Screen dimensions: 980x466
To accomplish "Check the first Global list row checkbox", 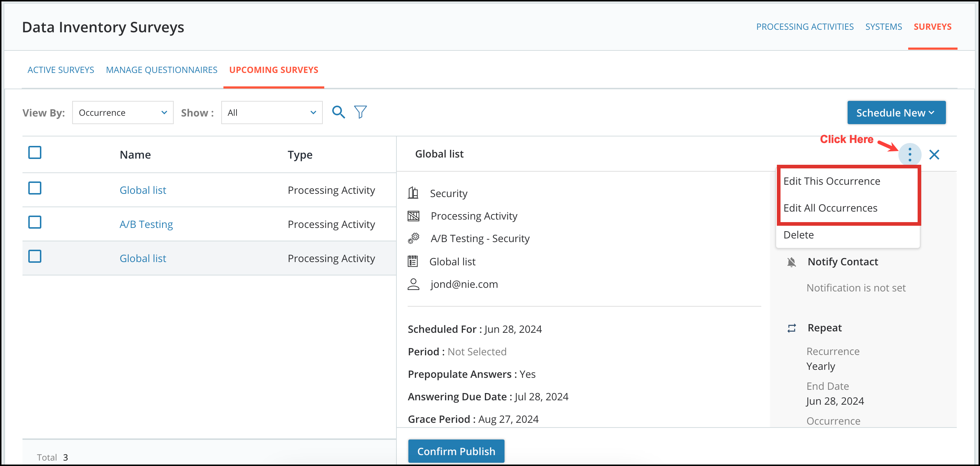I will tap(34, 188).
